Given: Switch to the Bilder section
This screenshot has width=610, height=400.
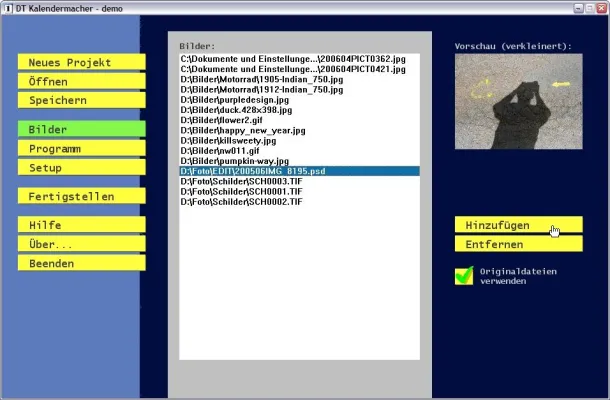Looking at the screenshot, I should (x=81, y=129).
